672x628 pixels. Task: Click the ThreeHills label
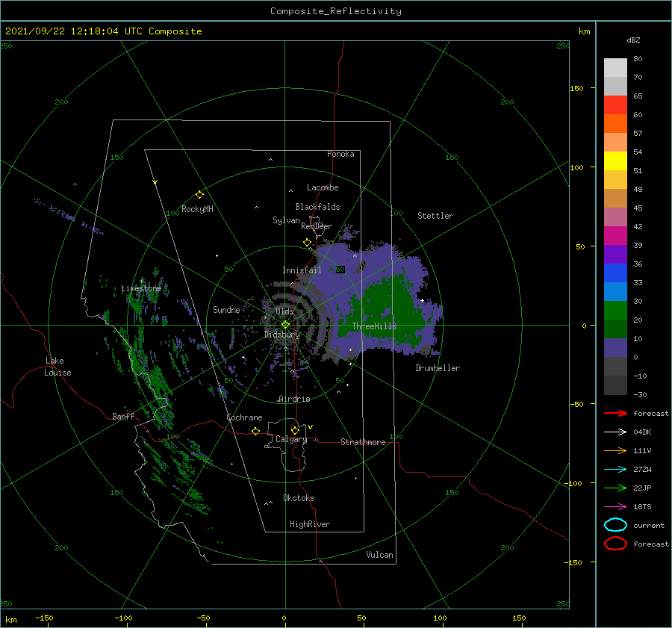tap(375, 326)
